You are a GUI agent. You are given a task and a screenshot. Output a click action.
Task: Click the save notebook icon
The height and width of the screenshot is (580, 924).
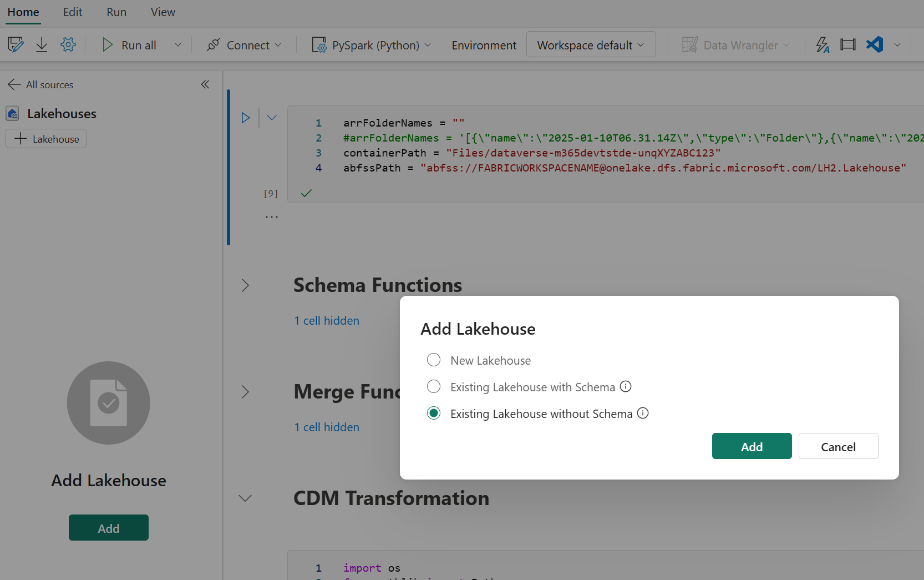(x=15, y=44)
